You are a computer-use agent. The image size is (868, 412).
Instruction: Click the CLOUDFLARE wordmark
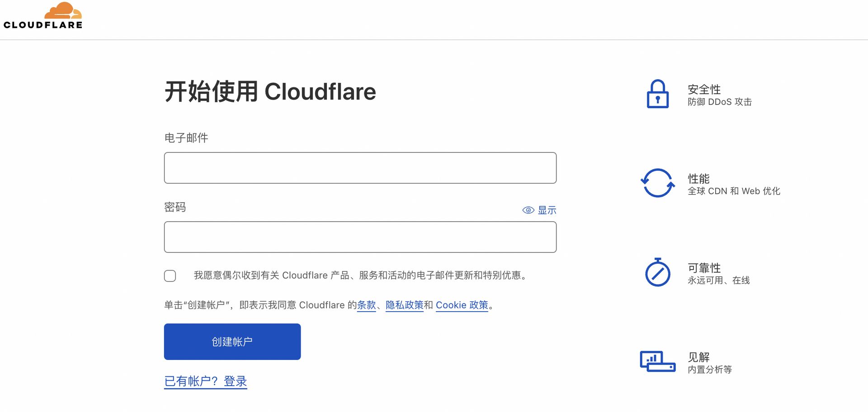click(x=42, y=26)
